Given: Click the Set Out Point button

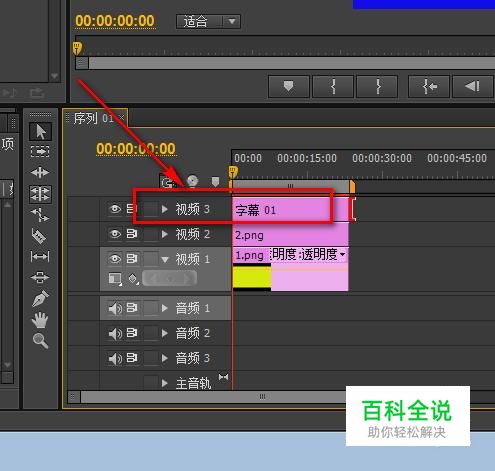Looking at the screenshot, I should coord(377,86).
